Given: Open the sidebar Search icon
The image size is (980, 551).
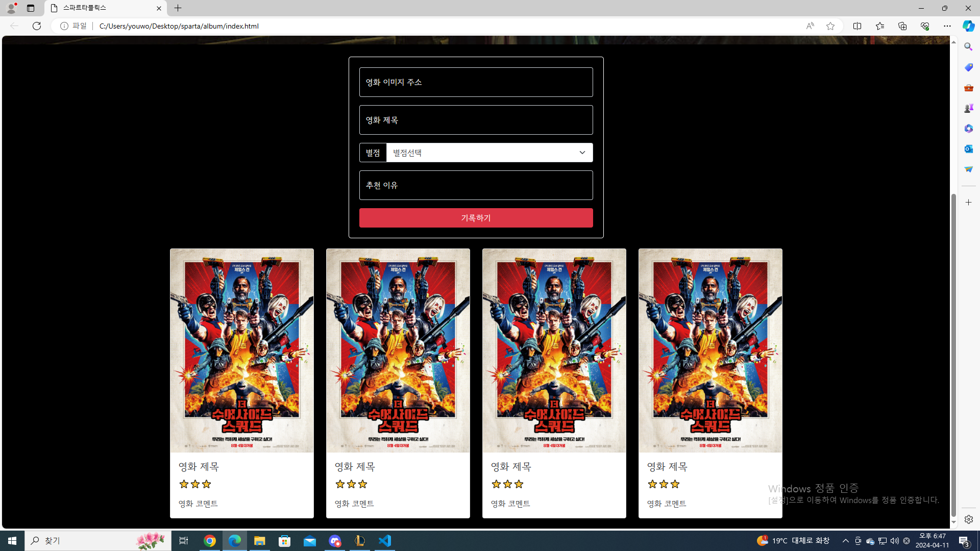Looking at the screenshot, I should click(x=968, y=47).
